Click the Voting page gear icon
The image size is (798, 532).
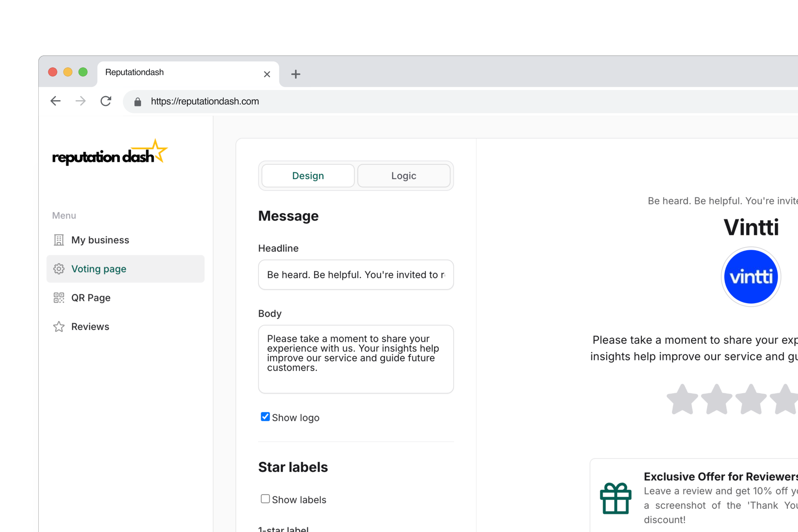59,269
